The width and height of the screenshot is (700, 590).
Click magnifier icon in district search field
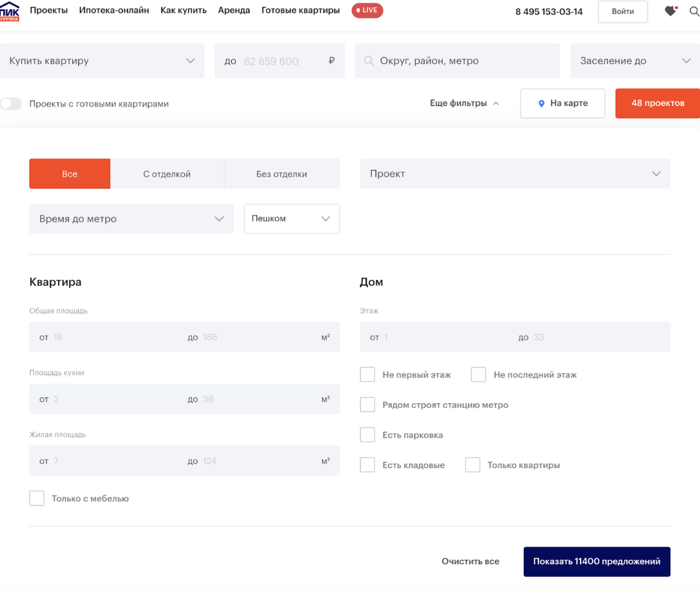tap(369, 61)
